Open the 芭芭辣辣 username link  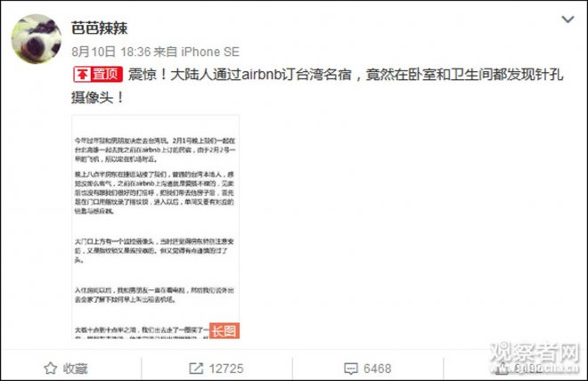coord(100,28)
